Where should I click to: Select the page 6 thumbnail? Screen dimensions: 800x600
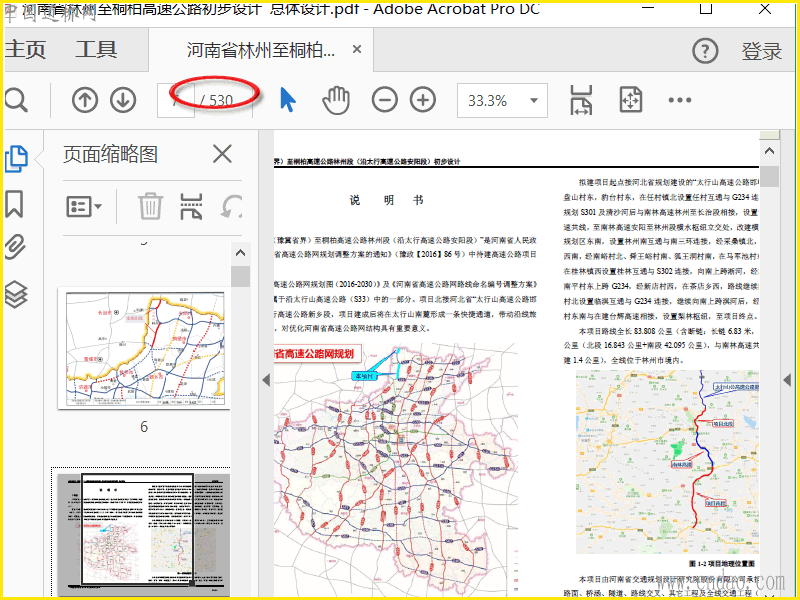[143, 348]
